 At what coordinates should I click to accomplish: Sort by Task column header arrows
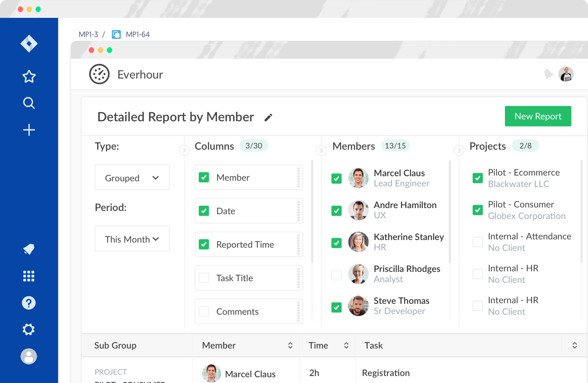point(575,346)
